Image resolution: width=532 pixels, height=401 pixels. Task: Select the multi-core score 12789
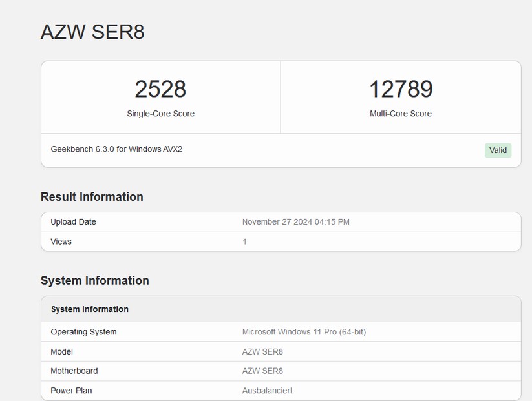pyautogui.click(x=401, y=89)
